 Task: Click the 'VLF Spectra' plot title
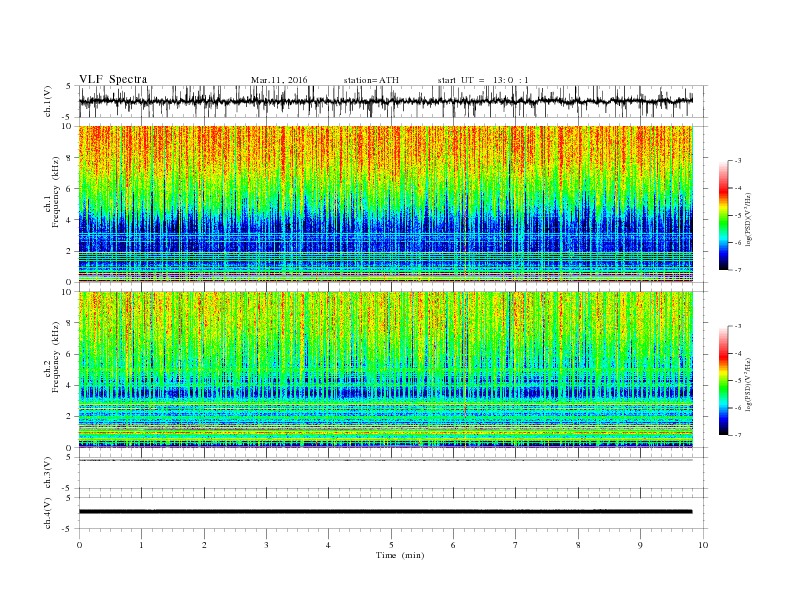click(x=113, y=79)
